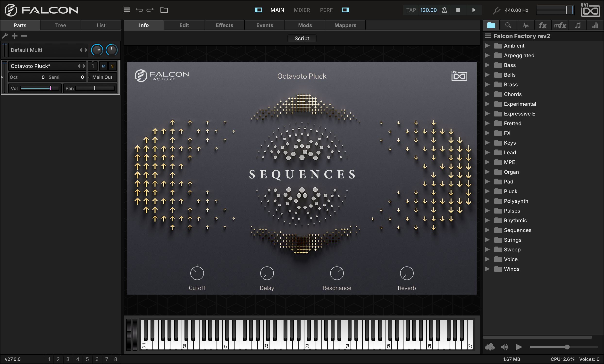Click the redo arrow icon
The image size is (604, 364).
pos(150,10)
